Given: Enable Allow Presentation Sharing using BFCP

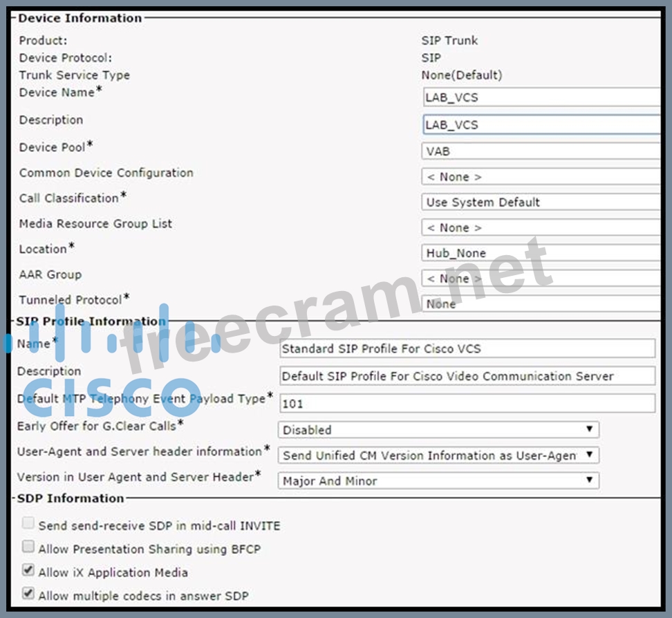Looking at the screenshot, I should coord(28,548).
